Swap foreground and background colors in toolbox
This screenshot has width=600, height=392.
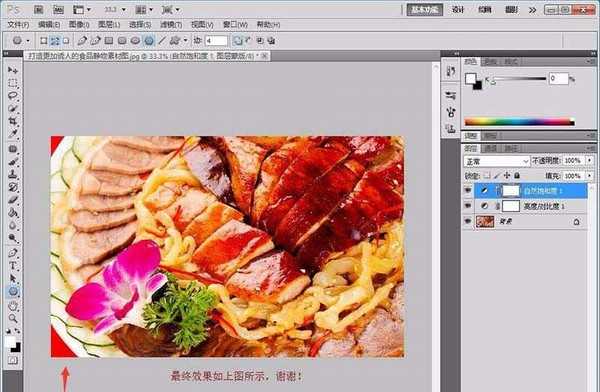click(17, 330)
